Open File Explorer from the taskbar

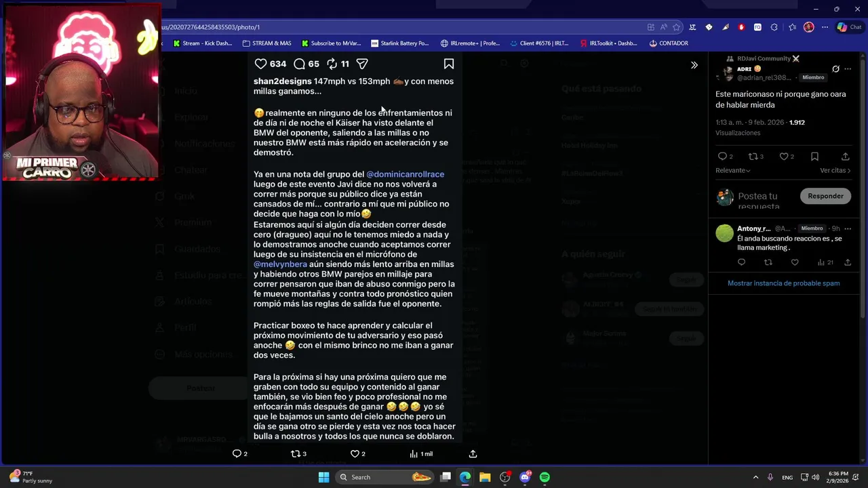pos(485,477)
